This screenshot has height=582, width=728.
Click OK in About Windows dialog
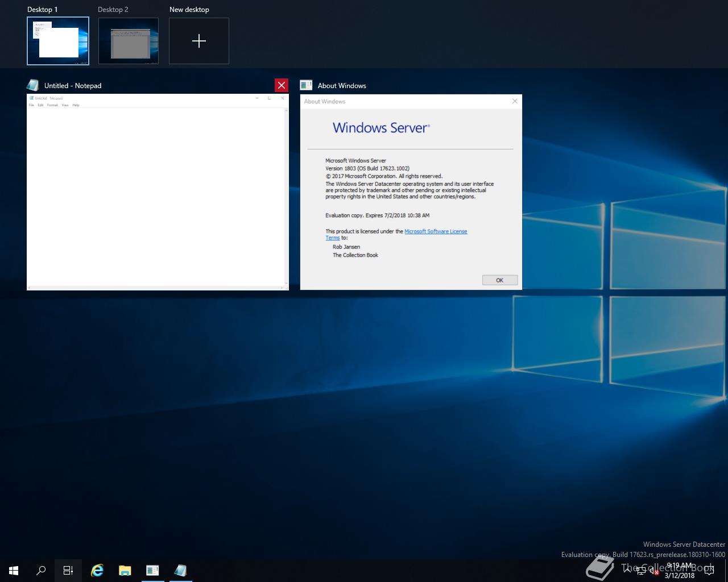500,280
